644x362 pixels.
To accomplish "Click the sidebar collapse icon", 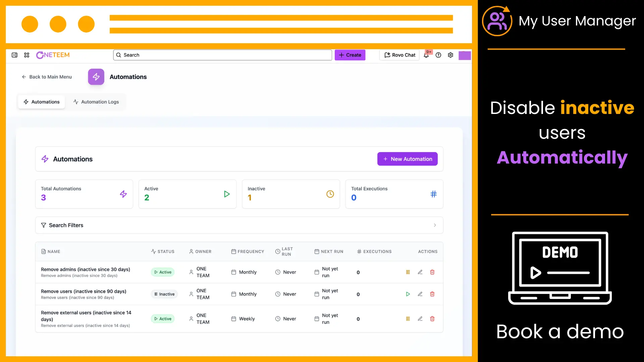I will click(14, 55).
